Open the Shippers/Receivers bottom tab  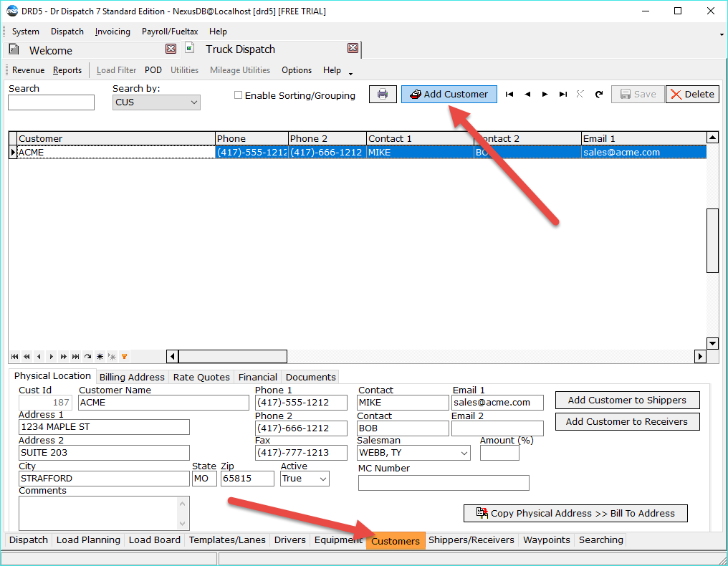click(x=471, y=540)
